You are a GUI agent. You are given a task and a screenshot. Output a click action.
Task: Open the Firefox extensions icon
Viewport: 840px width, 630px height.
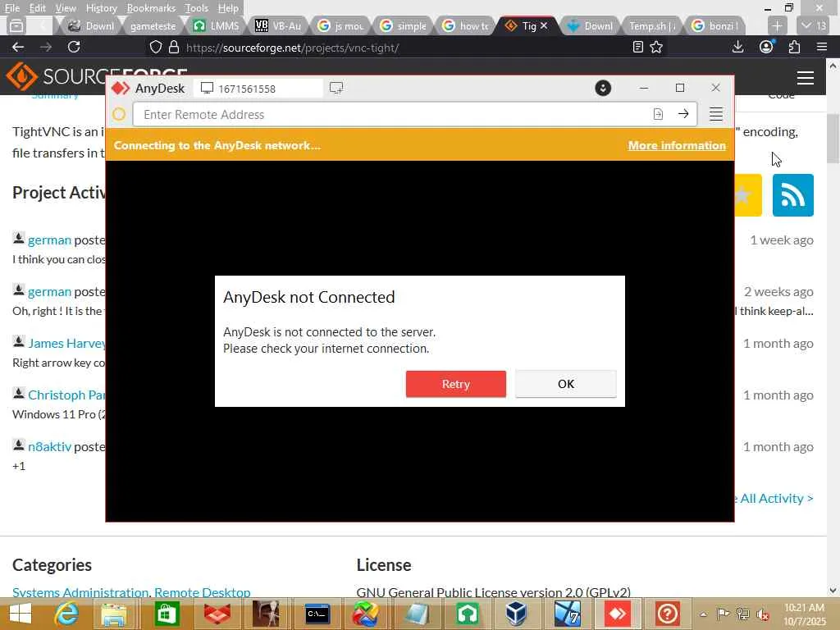click(x=794, y=47)
